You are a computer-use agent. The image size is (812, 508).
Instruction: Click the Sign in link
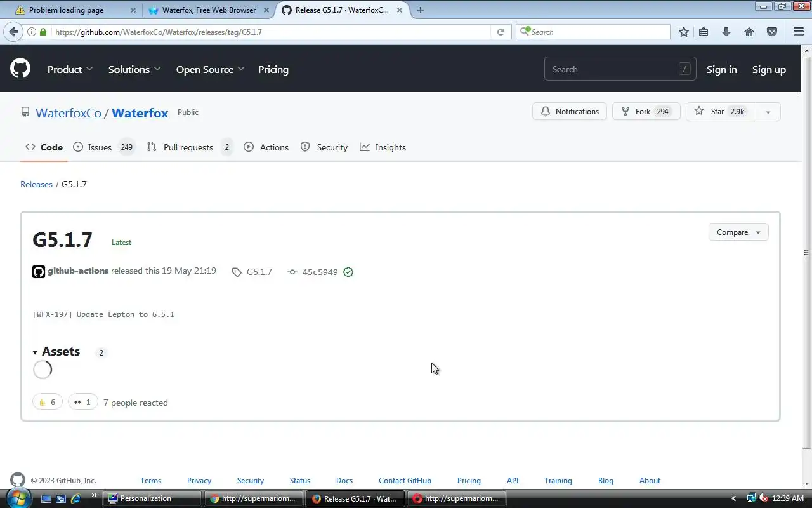(721, 69)
